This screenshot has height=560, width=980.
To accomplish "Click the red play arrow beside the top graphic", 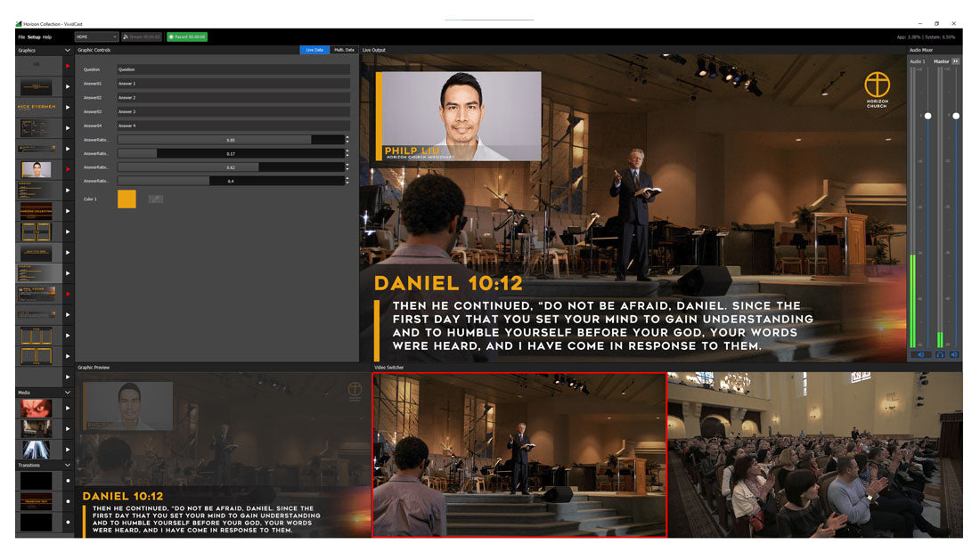I will click(68, 67).
